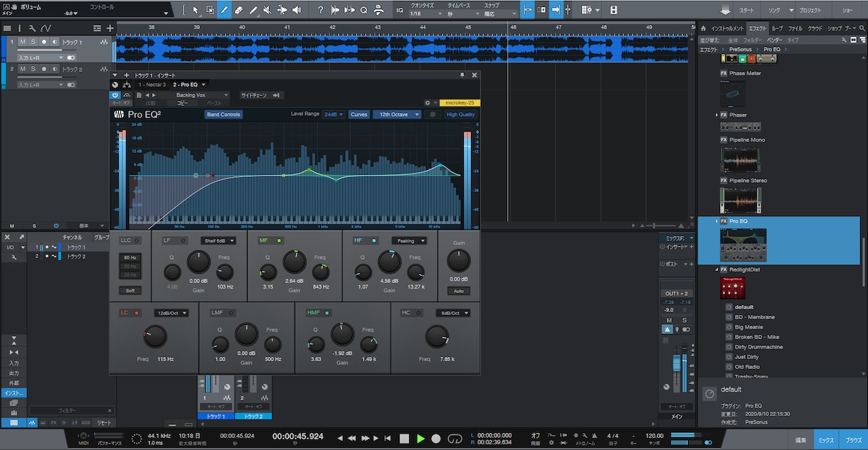Click the record button in the transport
868x450 pixels.
[x=436, y=439]
